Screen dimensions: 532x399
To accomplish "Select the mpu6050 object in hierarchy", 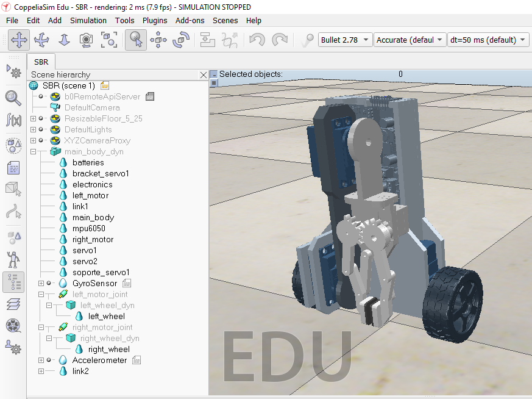I will coord(89,229).
